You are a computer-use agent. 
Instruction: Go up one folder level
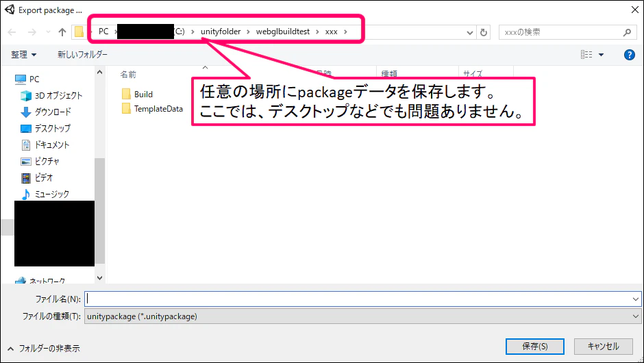tap(62, 32)
